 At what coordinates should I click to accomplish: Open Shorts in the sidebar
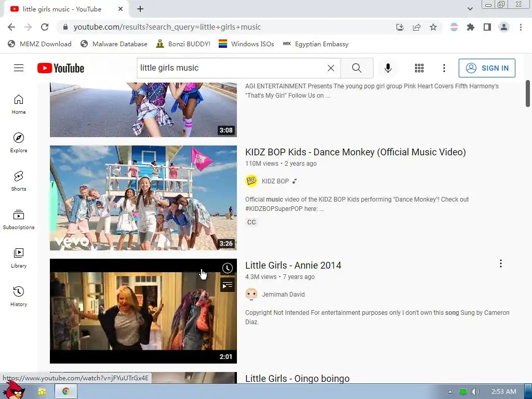[19, 181]
